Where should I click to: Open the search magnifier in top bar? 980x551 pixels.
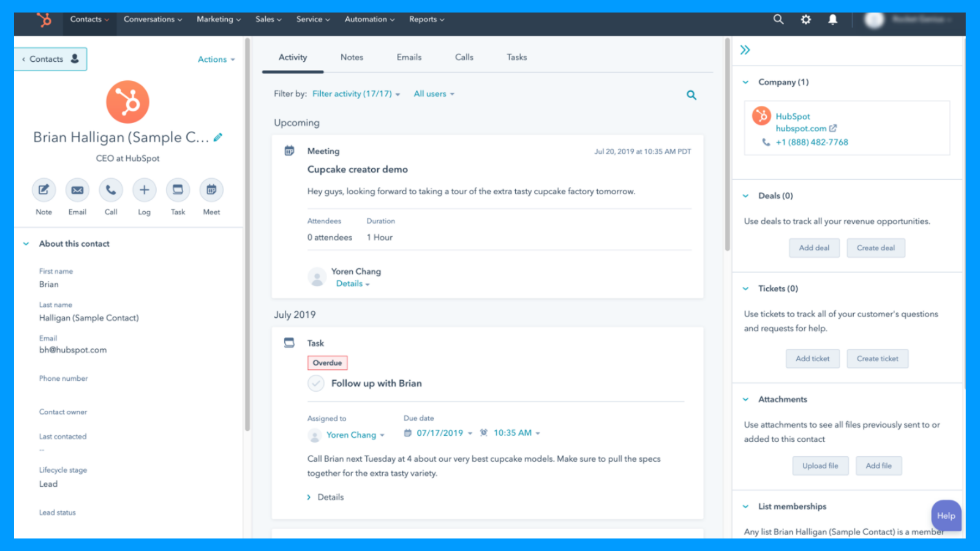(x=778, y=19)
